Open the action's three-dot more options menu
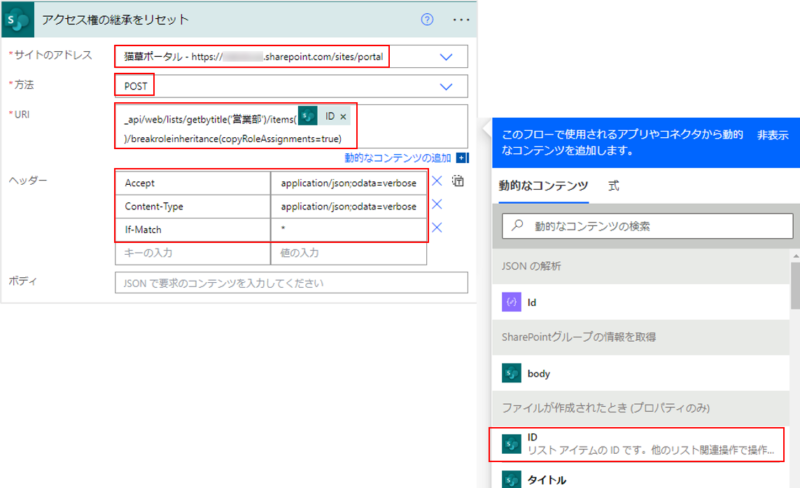800x488 pixels. click(x=460, y=20)
